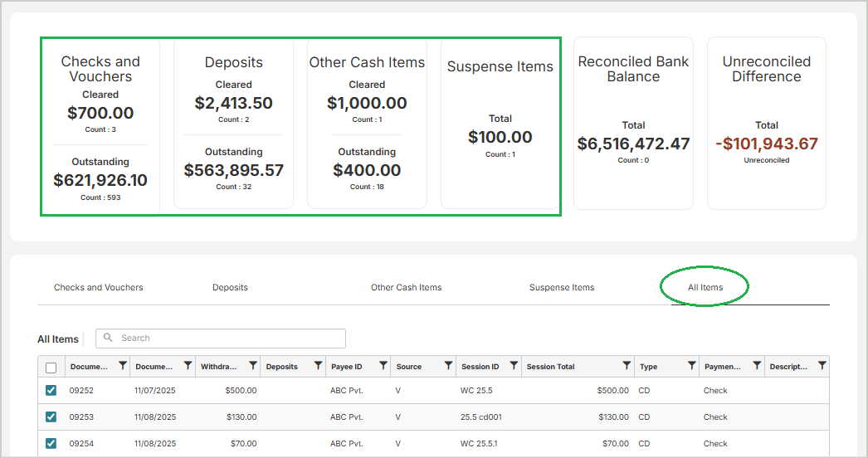Image resolution: width=868 pixels, height=458 pixels.
Task: Open the Description column filter dropdown
Action: coord(822,366)
